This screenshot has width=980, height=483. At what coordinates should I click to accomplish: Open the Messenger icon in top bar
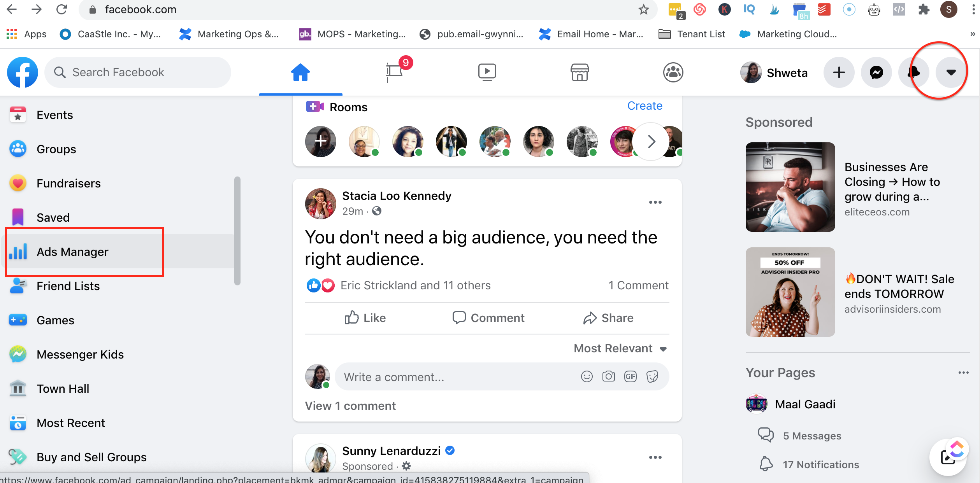point(876,72)
